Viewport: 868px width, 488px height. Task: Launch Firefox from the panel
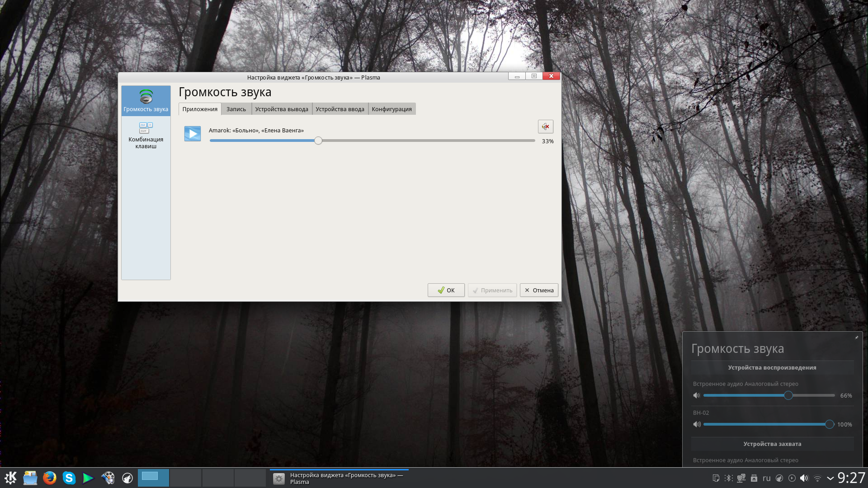pos(49,478)
